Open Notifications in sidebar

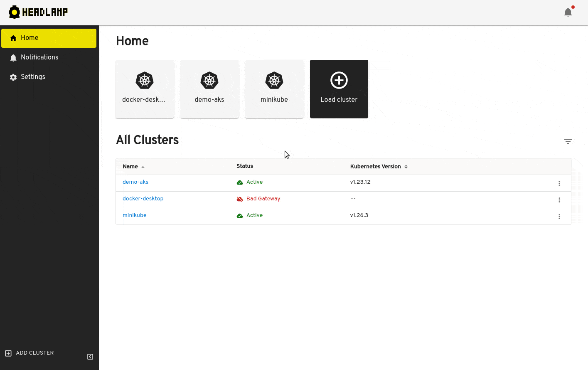(x=49, y=57)
